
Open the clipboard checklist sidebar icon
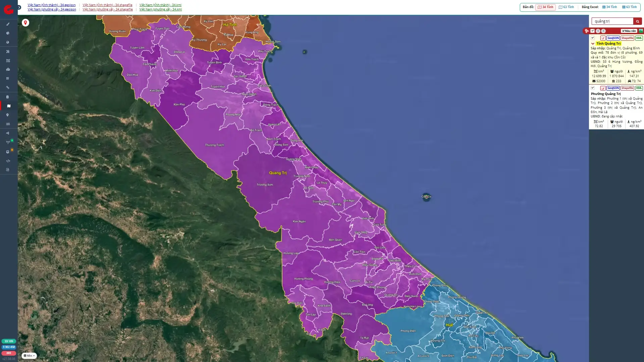coord(8,97)
